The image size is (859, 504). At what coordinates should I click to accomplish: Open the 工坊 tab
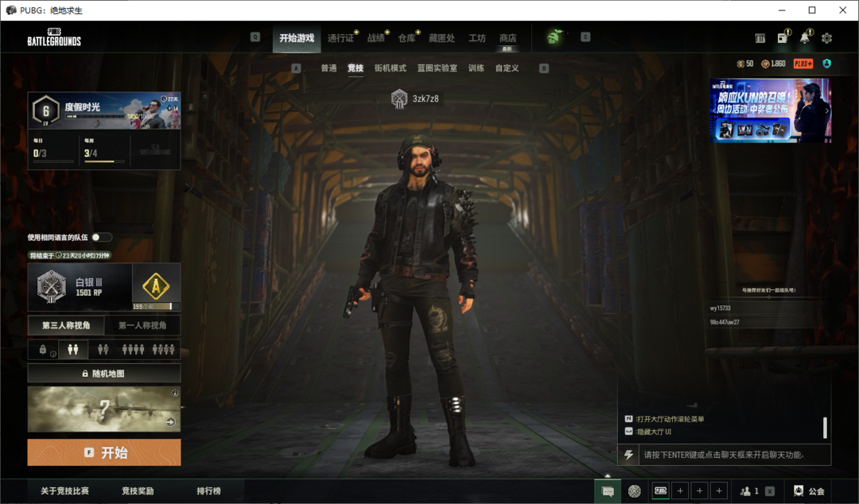476,38
